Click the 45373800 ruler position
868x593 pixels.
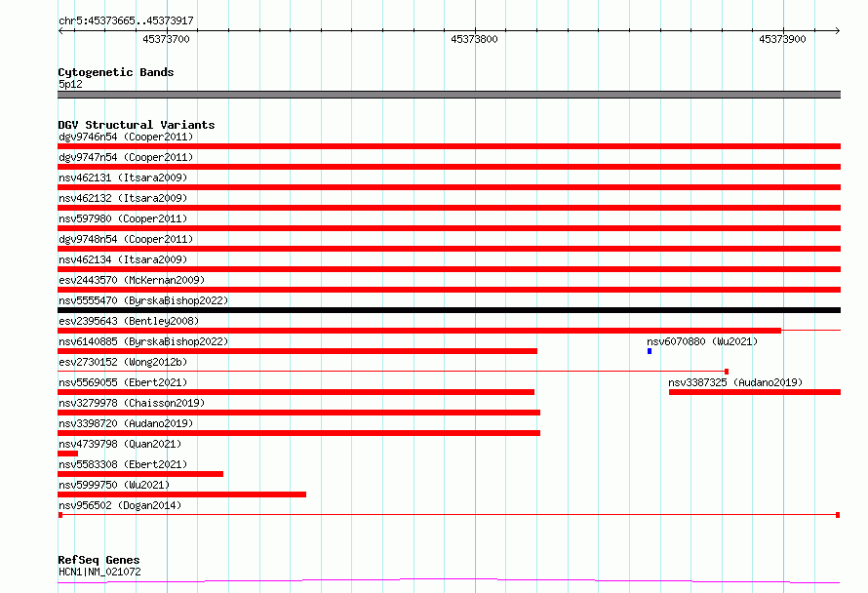coord(474,39)
